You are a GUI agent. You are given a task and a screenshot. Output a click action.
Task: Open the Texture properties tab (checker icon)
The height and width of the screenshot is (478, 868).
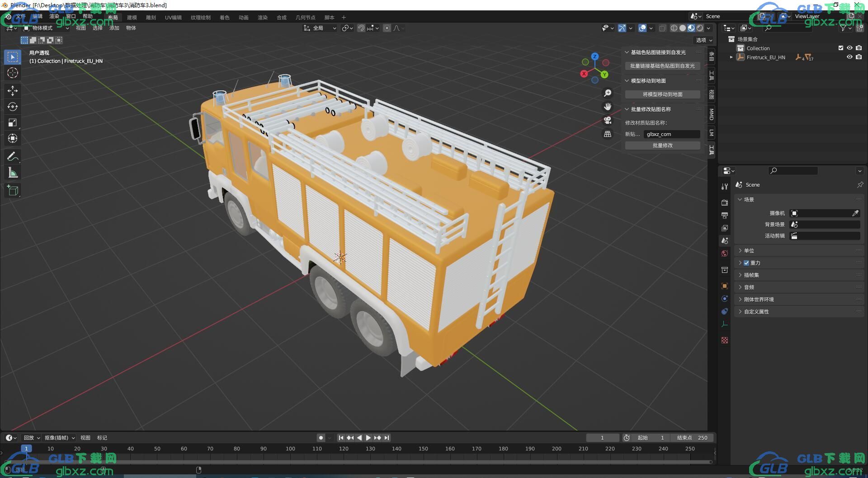coord(725,340)
